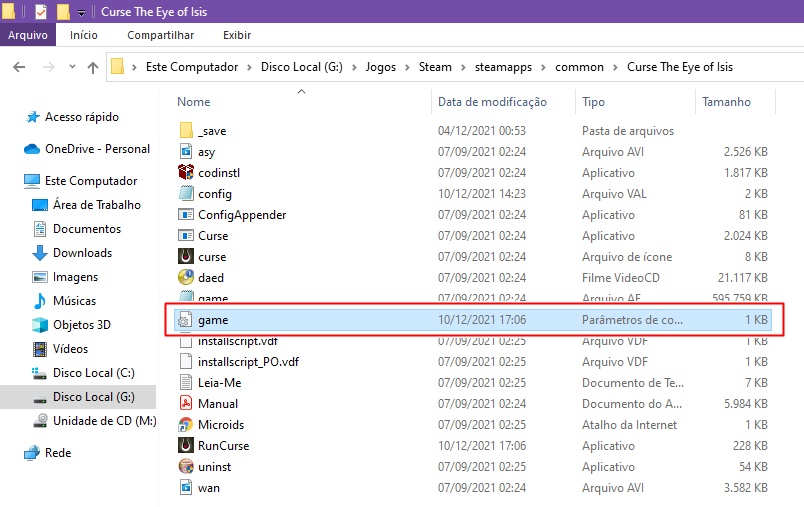Select the _save folder icon
Image resolution: width=804 pixels, height=507 pixels.
click(x=186, y=130)
